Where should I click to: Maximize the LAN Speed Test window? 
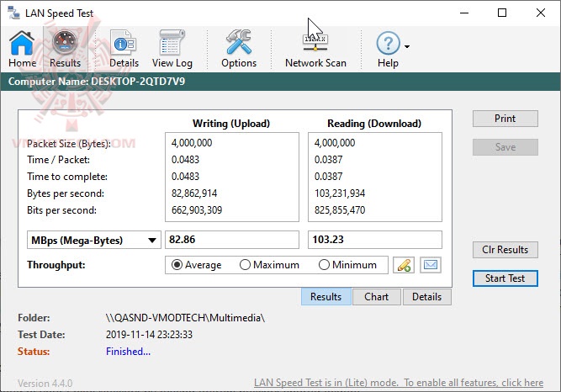pyautogui.click(x=502, y=13)
